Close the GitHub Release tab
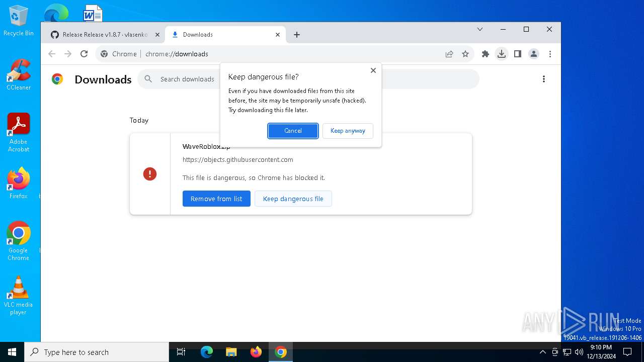The width and height of the screenshot is (644, 362). point(157,35)
